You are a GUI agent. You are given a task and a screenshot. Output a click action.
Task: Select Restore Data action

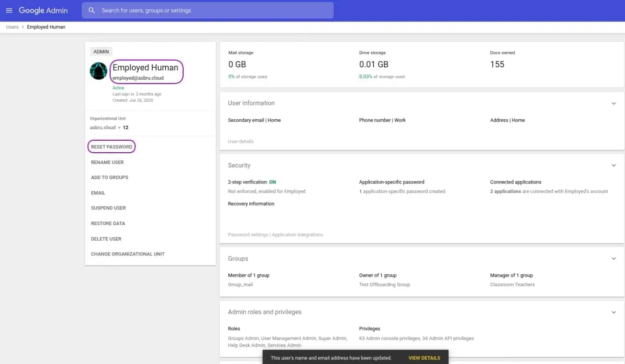108,223
